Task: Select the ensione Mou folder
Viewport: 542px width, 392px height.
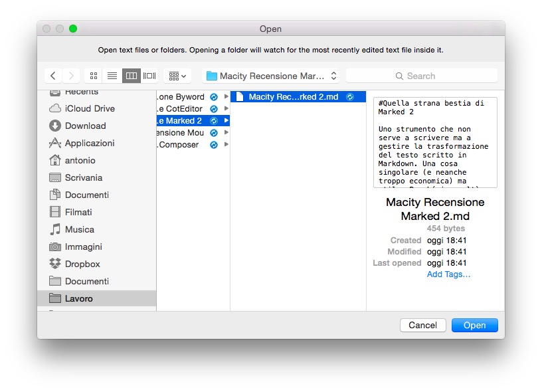Action: [193, 133]
